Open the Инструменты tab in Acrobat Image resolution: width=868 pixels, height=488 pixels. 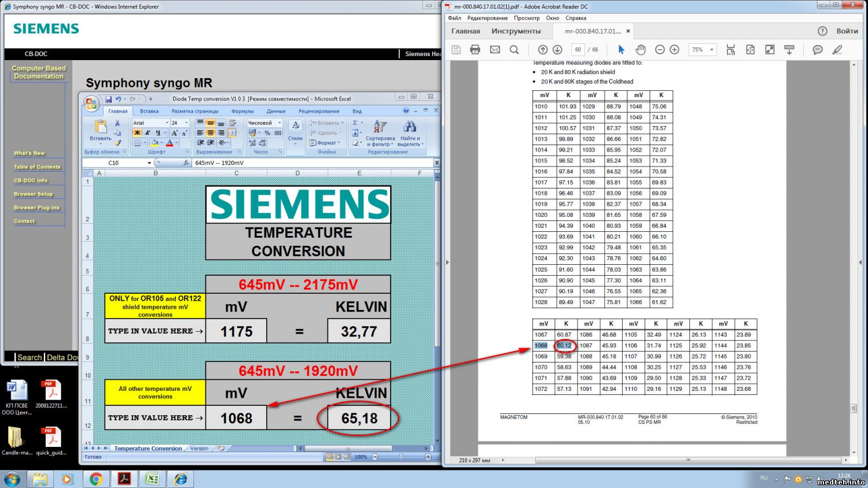(x=516, y=31)
